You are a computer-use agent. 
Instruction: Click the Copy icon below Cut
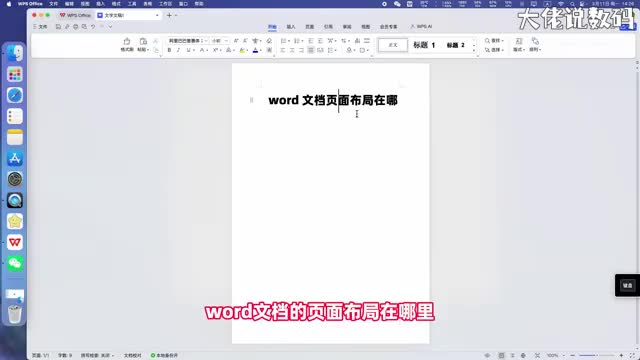click(156, 50)
